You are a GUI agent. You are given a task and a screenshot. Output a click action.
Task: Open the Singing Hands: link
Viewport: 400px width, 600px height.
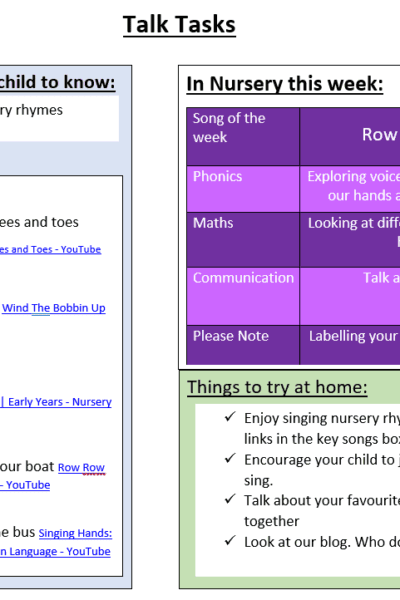coord(75,533)
